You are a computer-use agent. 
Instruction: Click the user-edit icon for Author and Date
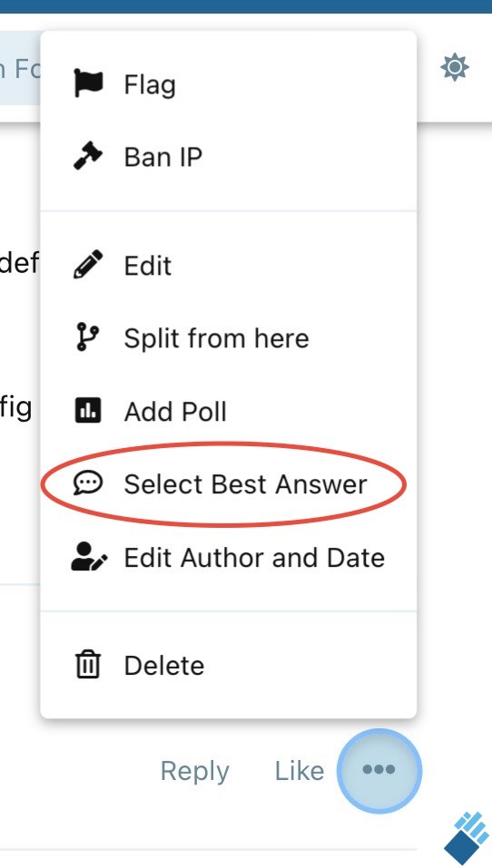pyautogui.click(x=89, y=557)
